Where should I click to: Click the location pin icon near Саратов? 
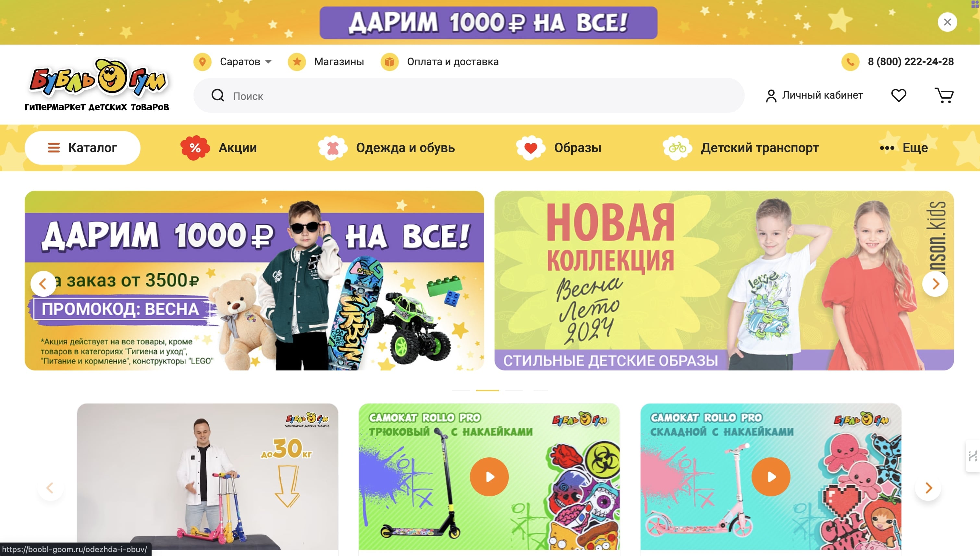tap(202, 62)
